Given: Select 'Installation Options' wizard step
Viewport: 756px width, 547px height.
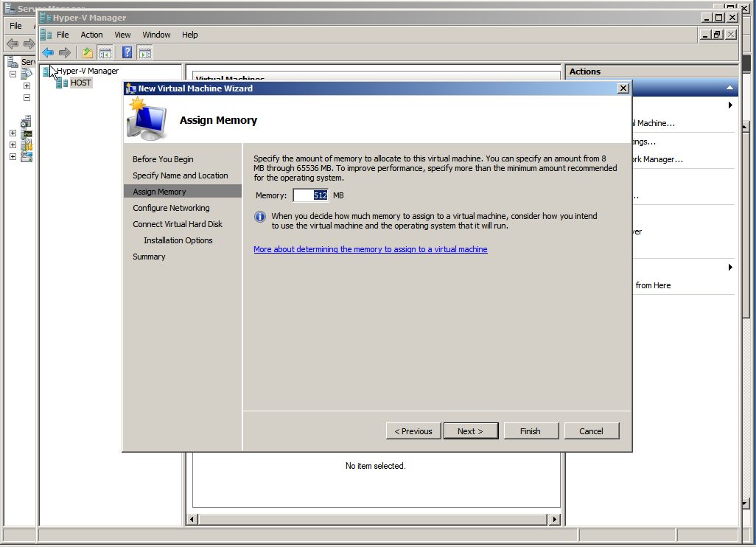Looking at the screenshot, I should click(x=178, y=240).
